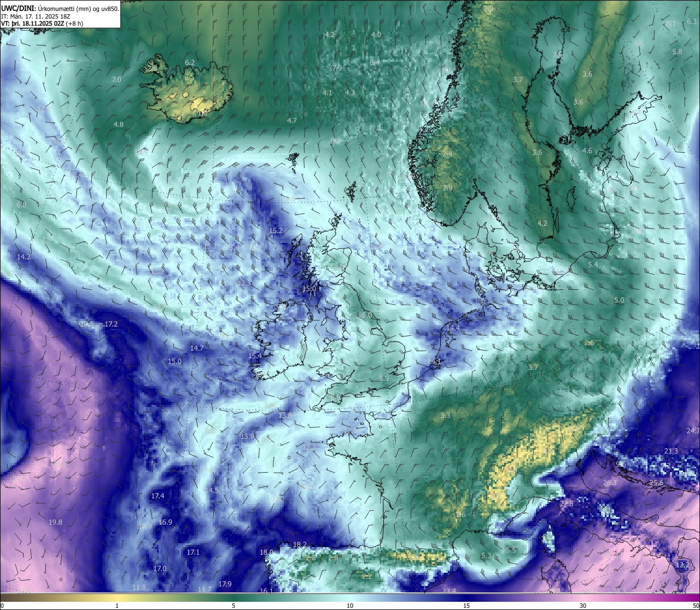Click the '5.8' value near the top right
Image resolution: width=700 pixels, height=610 pixels.
point(677,52)
